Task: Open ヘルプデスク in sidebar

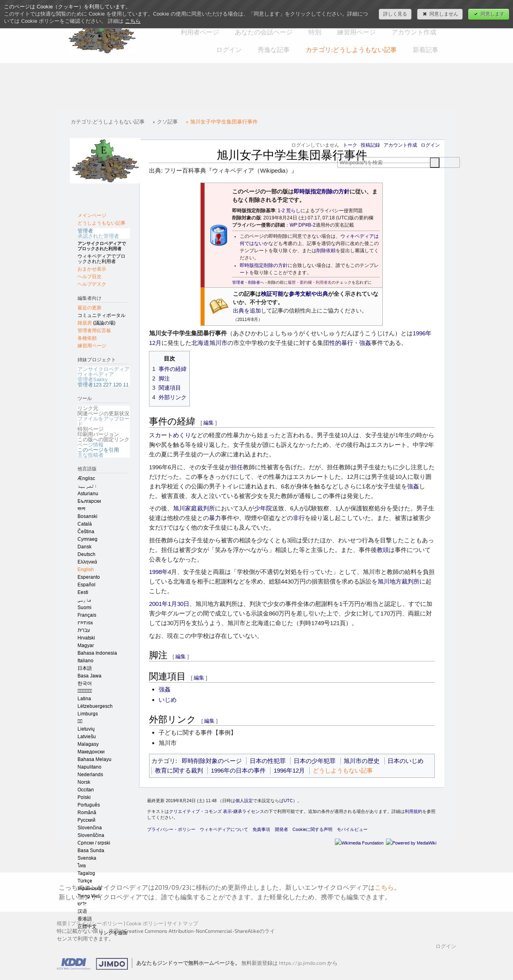Action: pos(92,284)
